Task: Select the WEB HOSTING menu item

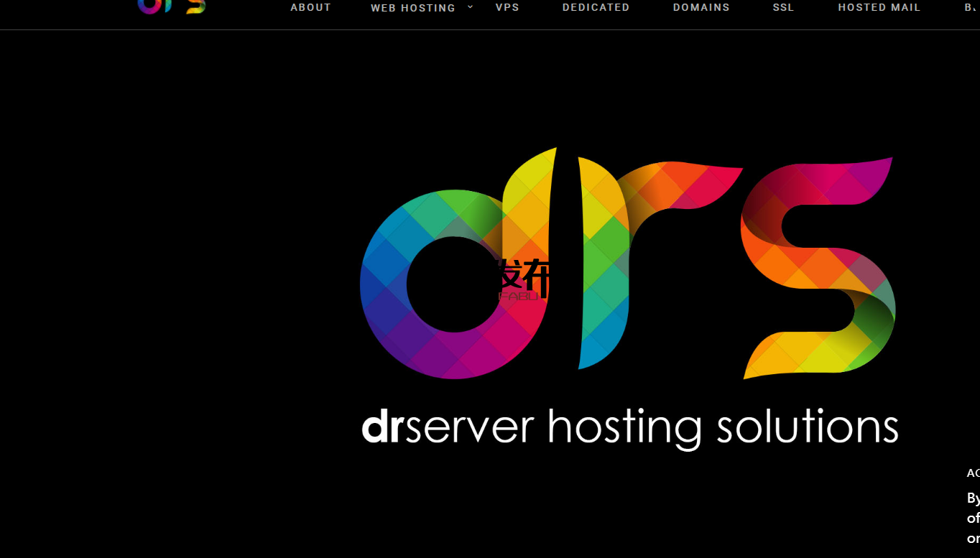Action: tap(412, 8)
